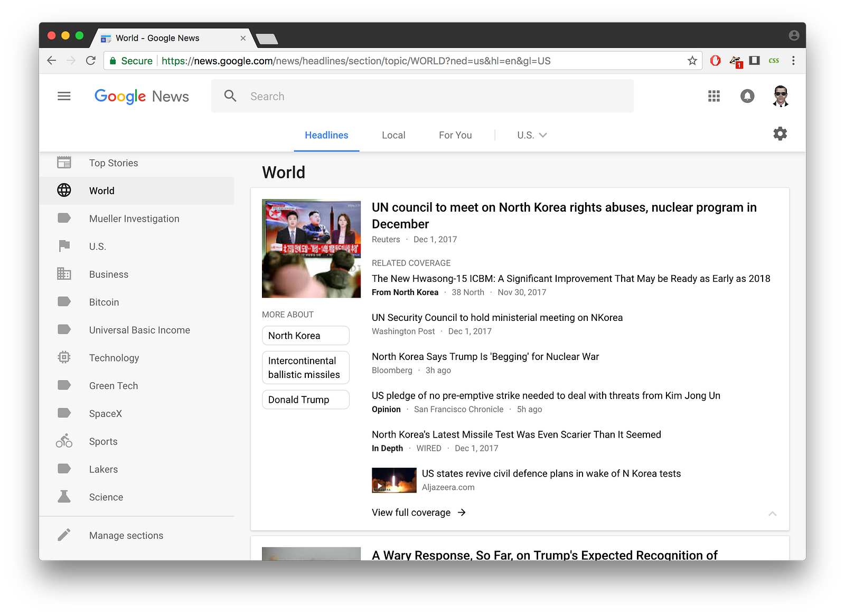Click the SpaceX tag icon
This screenshot has height=616, width=845.
pos(64,413)
